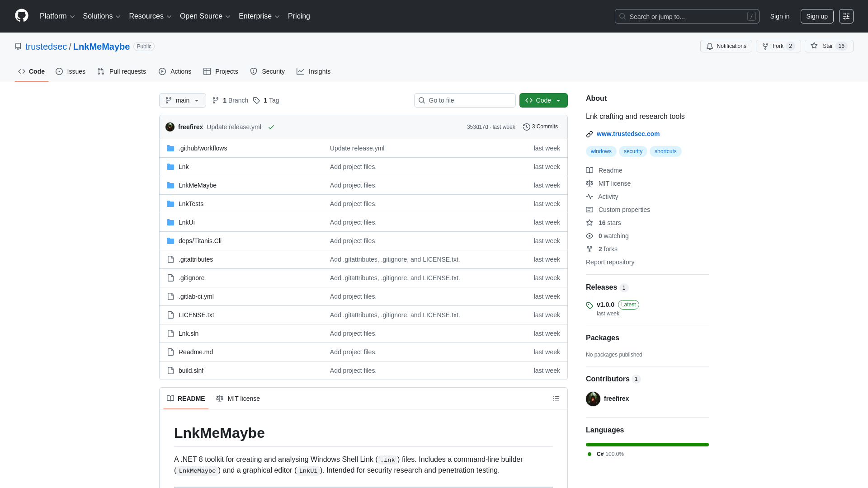This screenshot has height=488, width=868.
Task: Switch to the Projects tab
Action: (221, 71)
